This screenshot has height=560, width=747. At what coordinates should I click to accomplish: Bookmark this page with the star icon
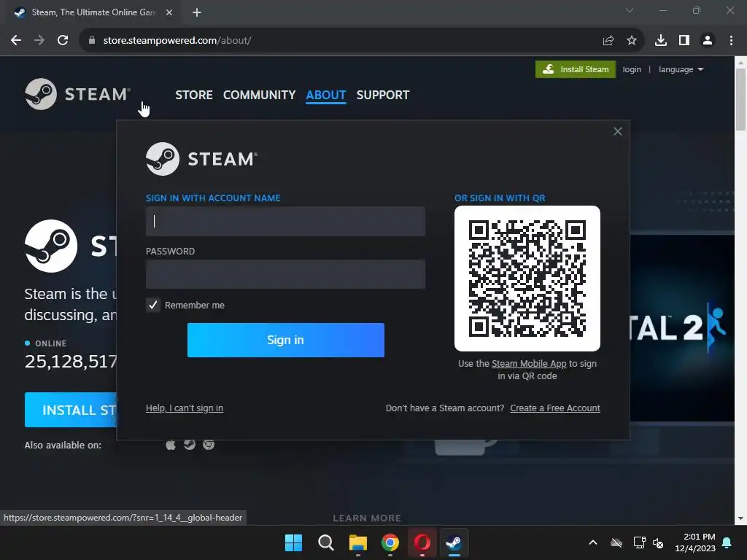click(x=632, y=41)
